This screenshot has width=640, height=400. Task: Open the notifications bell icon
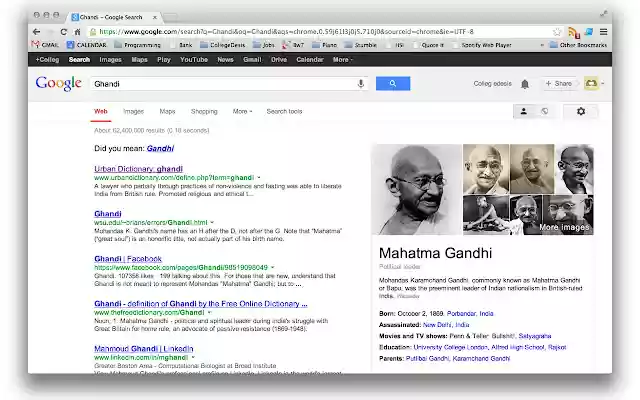[x=525, y=84]
